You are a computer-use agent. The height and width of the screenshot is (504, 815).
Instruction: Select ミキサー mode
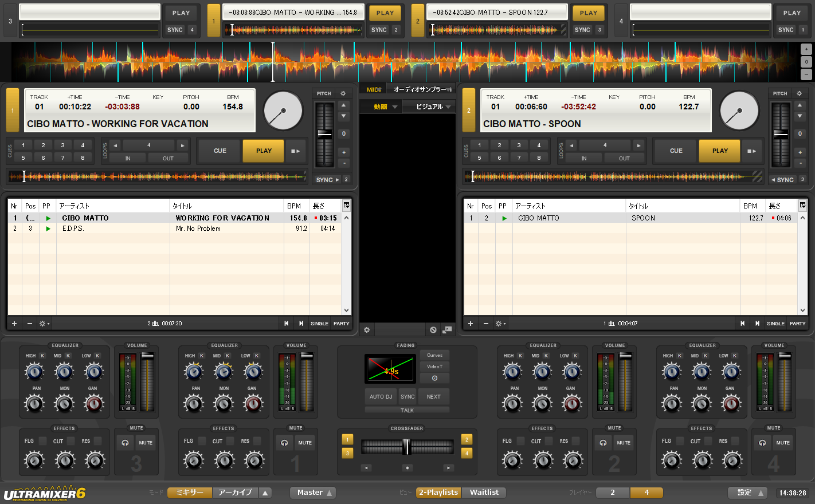pos(190,493)
